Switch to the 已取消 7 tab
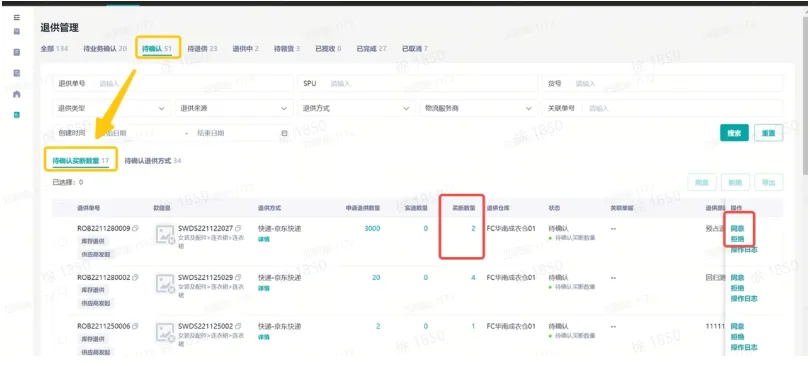The height and width of the screenshot is (366, 810). pos(415,49)
